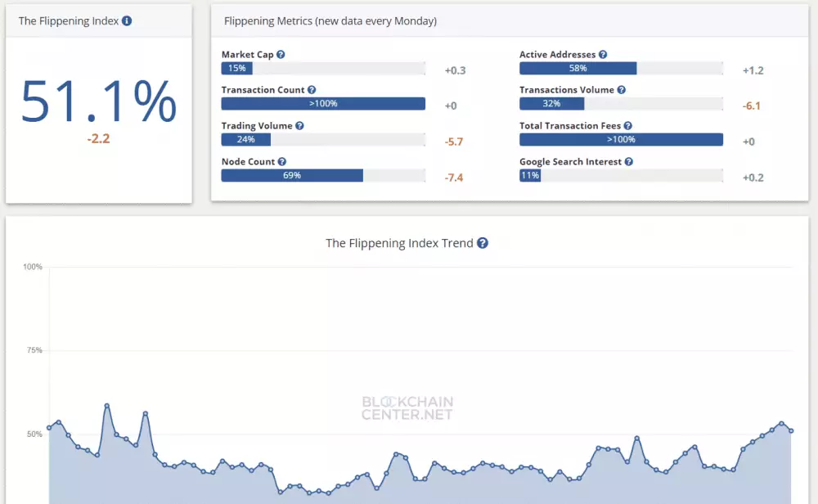Open the Node Count help icon
The width and height of the screenshot is (818, 504).
pos(281,161)
